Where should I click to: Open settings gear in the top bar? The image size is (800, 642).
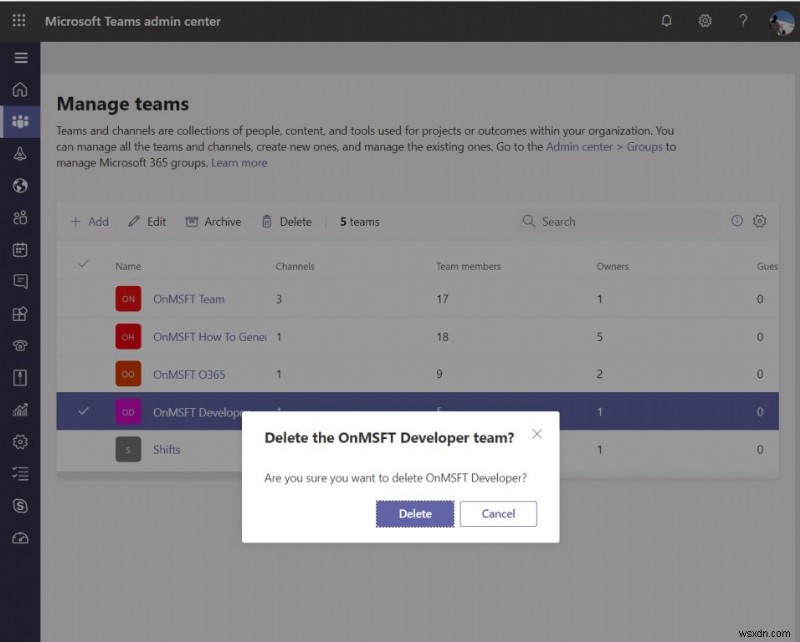[x=704, y=20]
